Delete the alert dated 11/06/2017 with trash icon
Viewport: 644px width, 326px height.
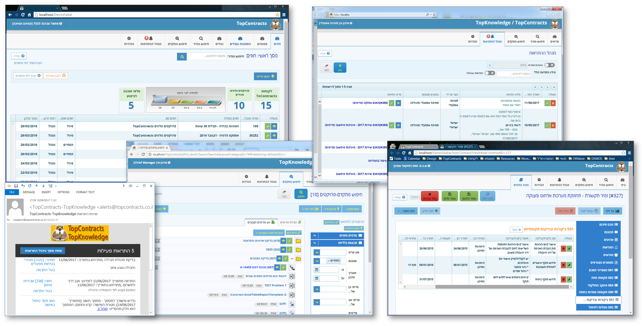553,103
